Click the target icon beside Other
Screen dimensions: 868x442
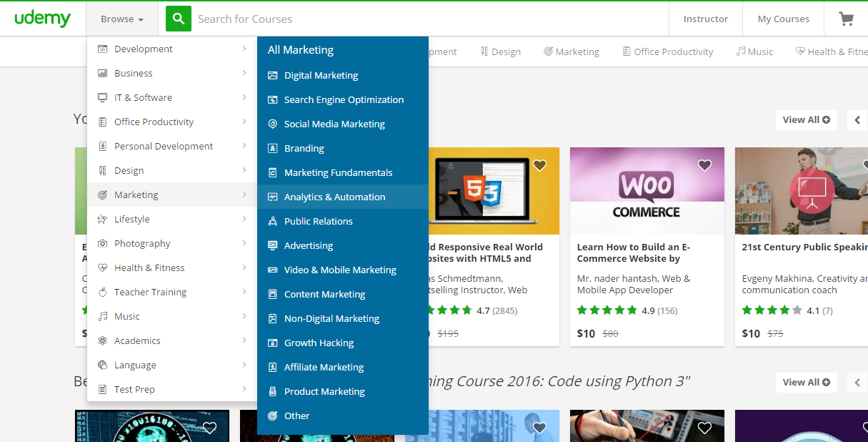point(272,416)
